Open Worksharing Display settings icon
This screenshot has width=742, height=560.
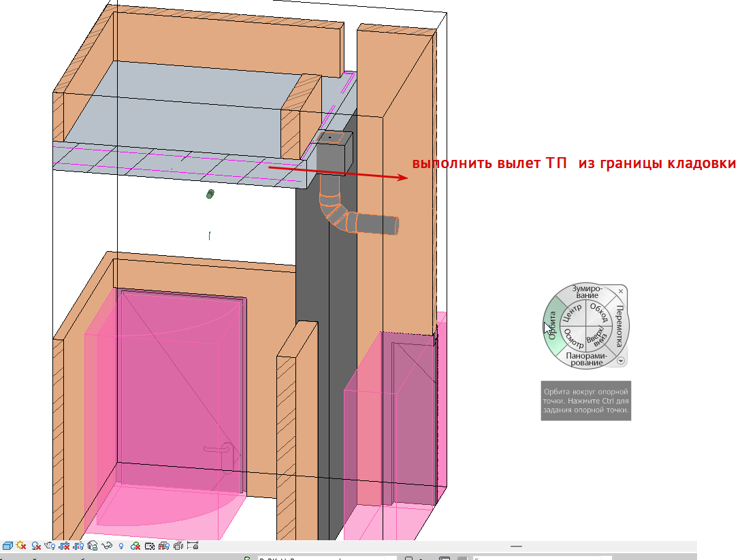[135, 546]
